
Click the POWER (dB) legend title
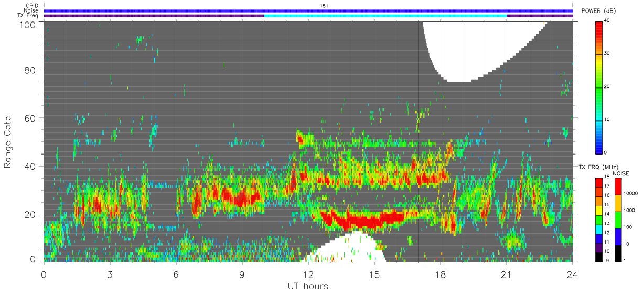coord(598,10)
